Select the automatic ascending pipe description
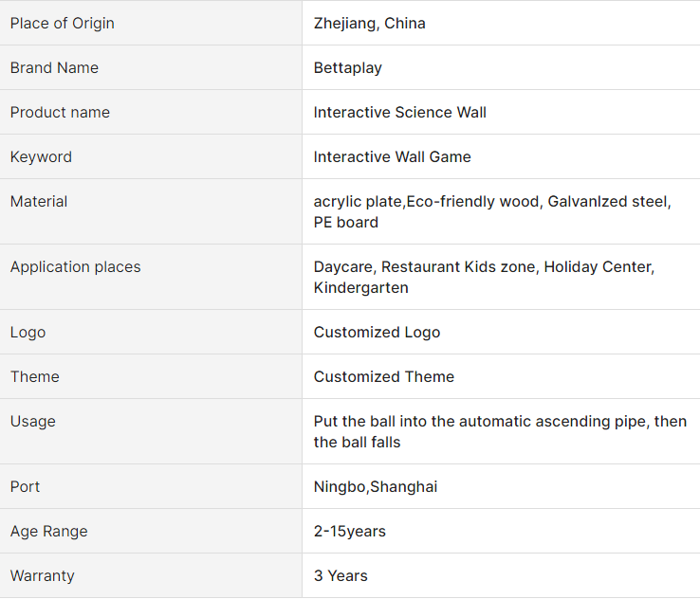This screenshot has width=700, height=599. (500, 432)
